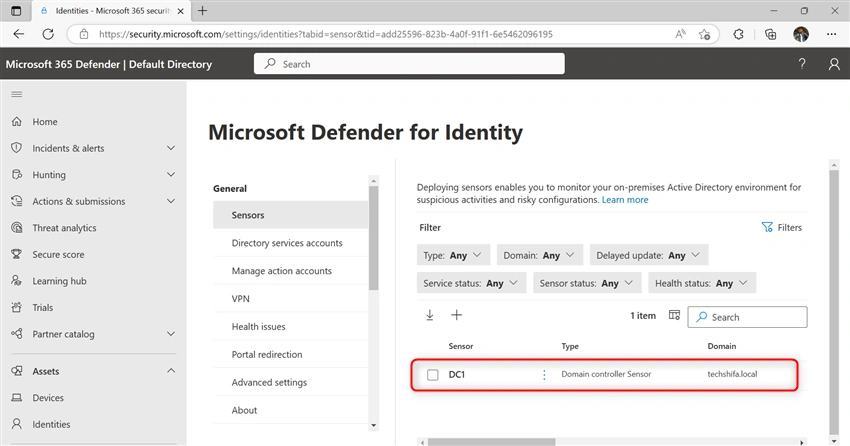
Task: Click the top Defender Search field
Action: [409, 64]
